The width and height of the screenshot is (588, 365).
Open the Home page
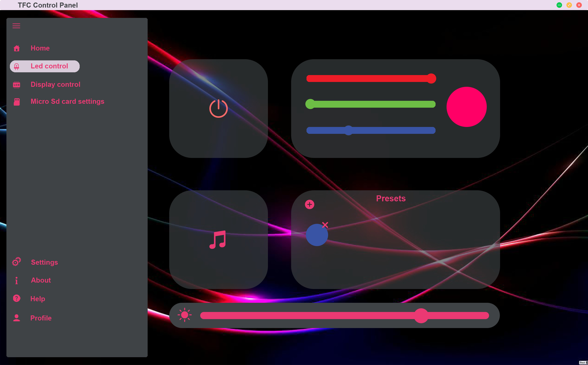[40, 48]
